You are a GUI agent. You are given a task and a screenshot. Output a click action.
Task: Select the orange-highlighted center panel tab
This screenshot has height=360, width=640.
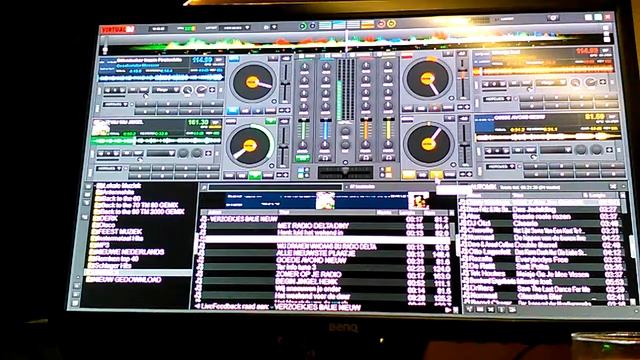[367, 24]
